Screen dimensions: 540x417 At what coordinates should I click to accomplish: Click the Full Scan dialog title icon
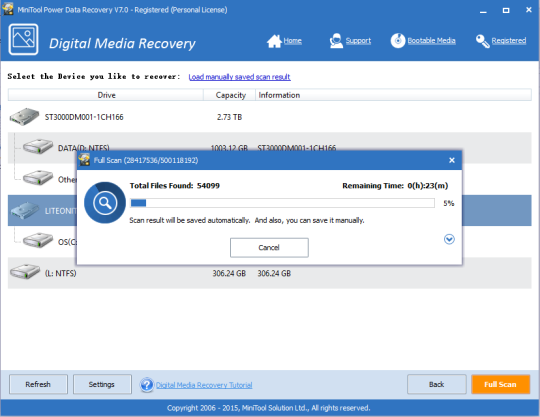[x=84, y=160]
